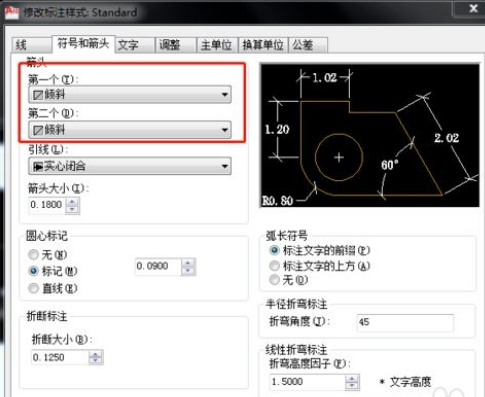
Task: Click the dimension style preview image
Action: pos(370,135)
